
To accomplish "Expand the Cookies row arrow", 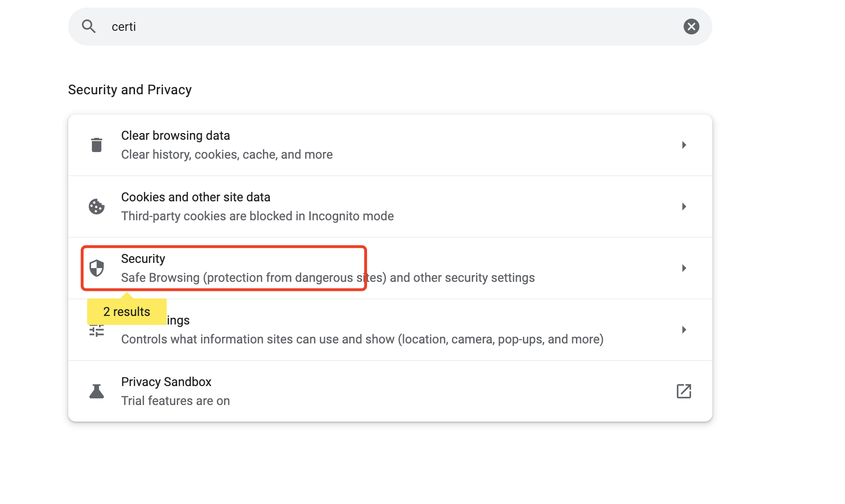I will pos(684,207).
